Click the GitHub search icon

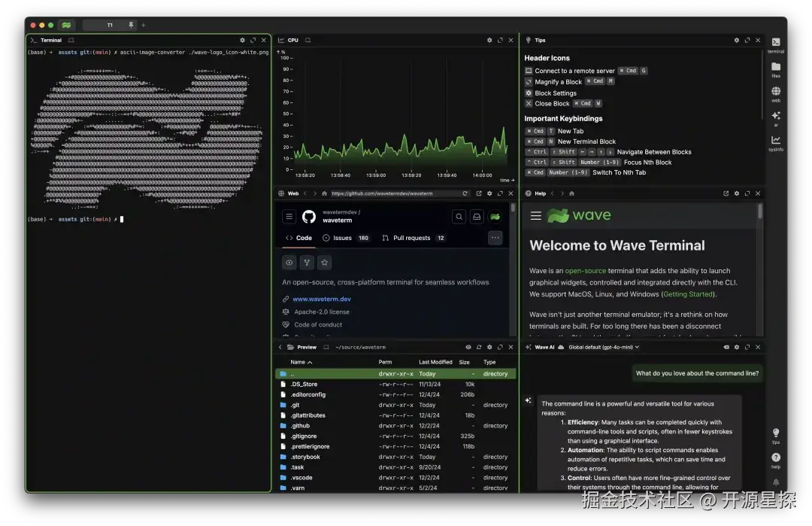[459, 217]
